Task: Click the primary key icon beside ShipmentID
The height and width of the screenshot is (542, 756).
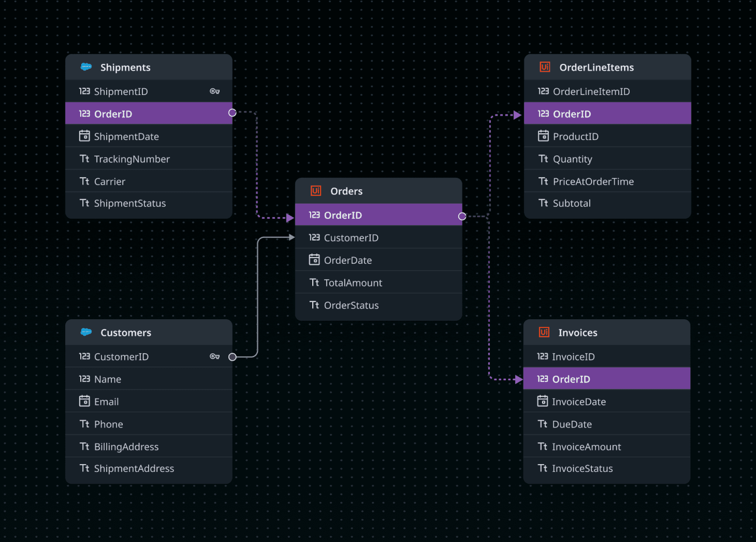Action: coord(214,91)
